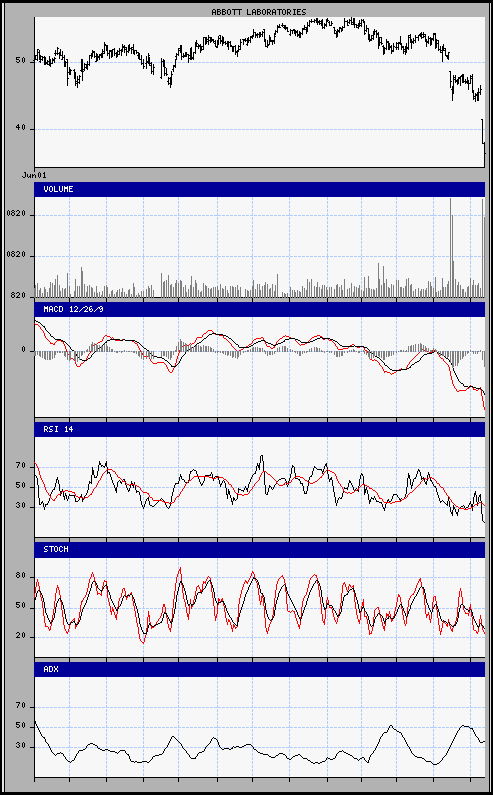The width and height of the screenshot is (493, 795).
Task: Click the 50 label in the STOCH panel
Action: [x=21, y=606]
